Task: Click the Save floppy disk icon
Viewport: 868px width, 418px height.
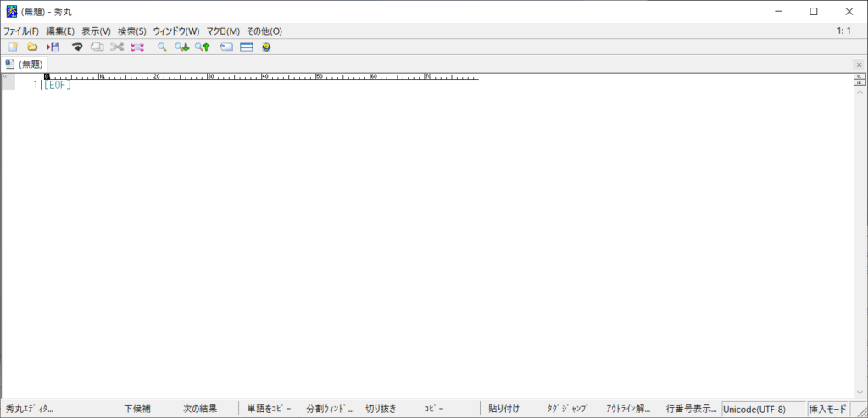Action: [53, 47]
